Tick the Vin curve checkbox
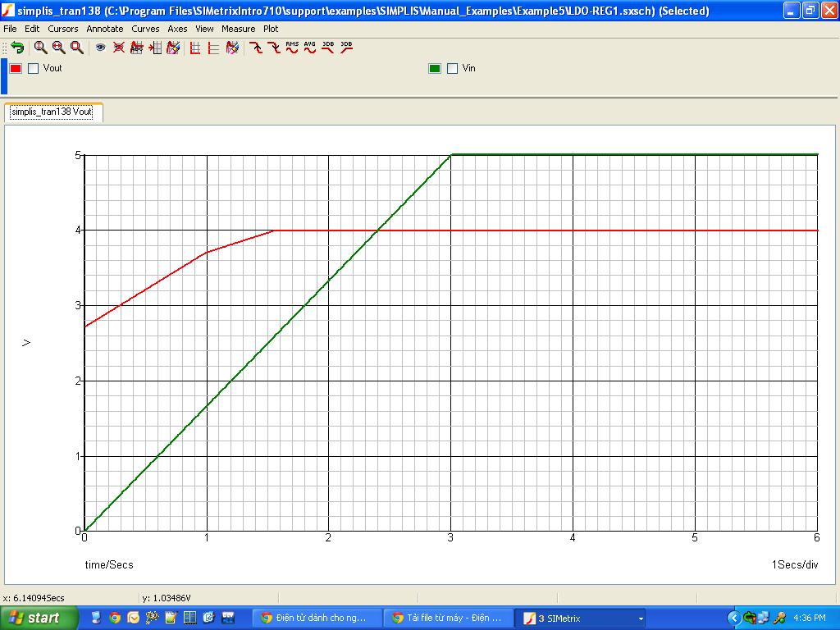840x630 pixels. (x=453, y=68)
